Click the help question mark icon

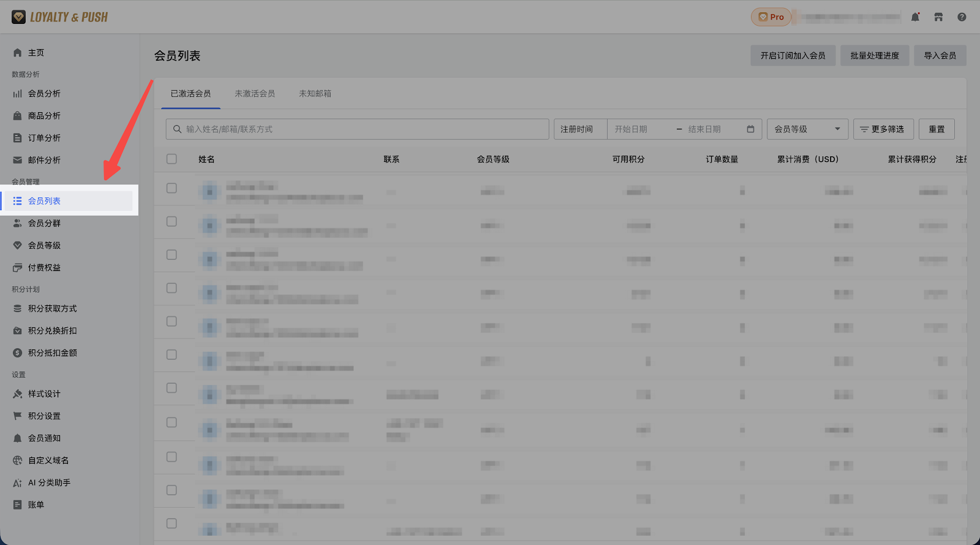pyautogui.click(x=962, y=17)
